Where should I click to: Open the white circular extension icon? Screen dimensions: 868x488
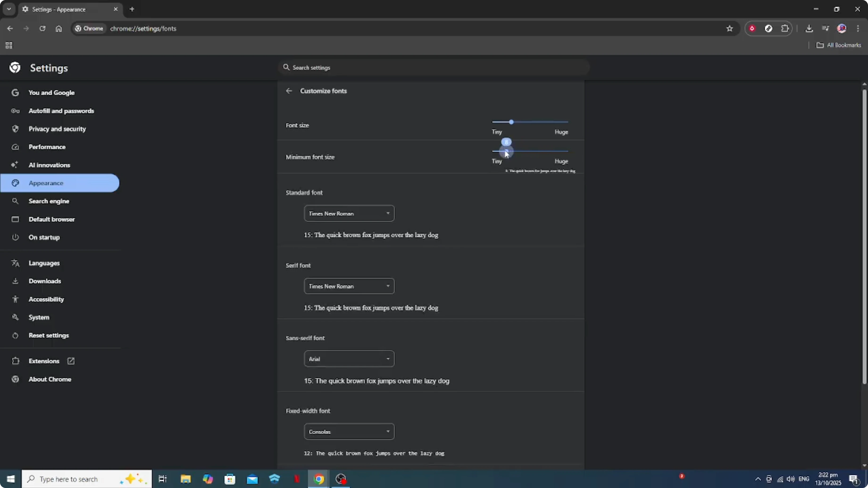click(768, 29)
